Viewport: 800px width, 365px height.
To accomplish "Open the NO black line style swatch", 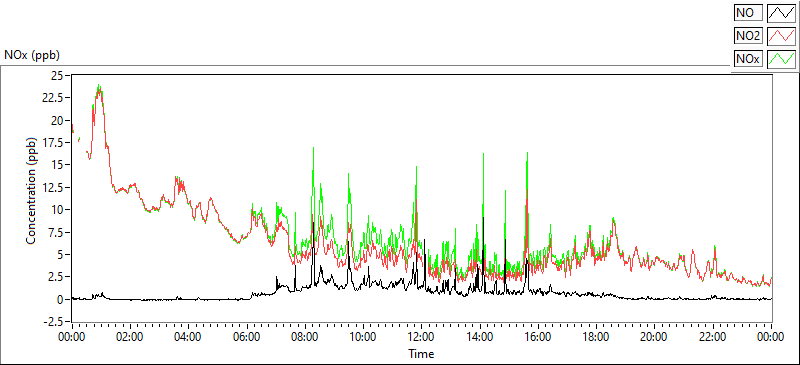I will (x=782, y=13).
